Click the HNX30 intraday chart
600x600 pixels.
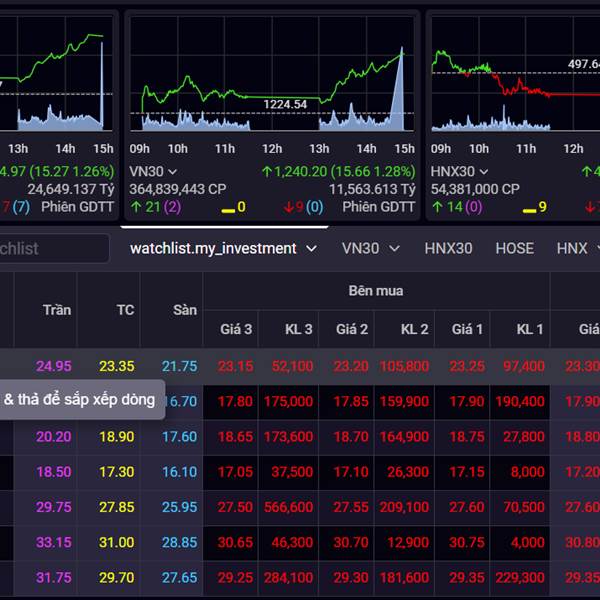[515, 74]
